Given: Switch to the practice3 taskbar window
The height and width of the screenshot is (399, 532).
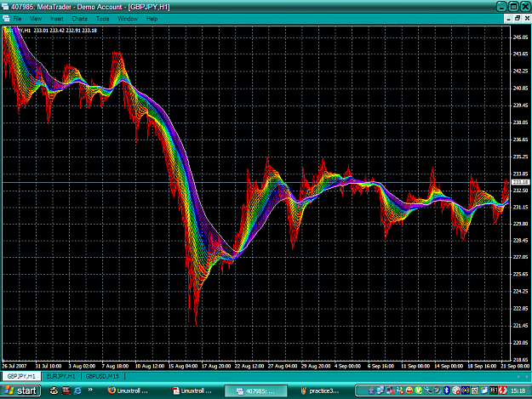Looking at the screenshot, I should click(x=320, y=390).
